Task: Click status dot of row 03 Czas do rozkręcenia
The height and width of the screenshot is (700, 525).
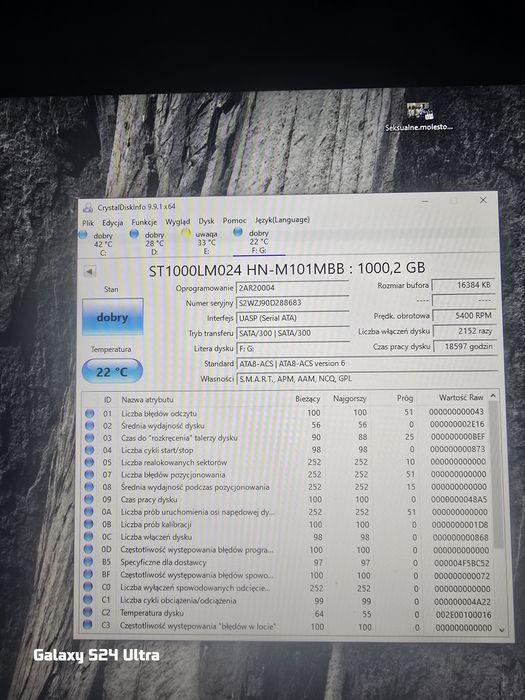Action: point(90,438)
